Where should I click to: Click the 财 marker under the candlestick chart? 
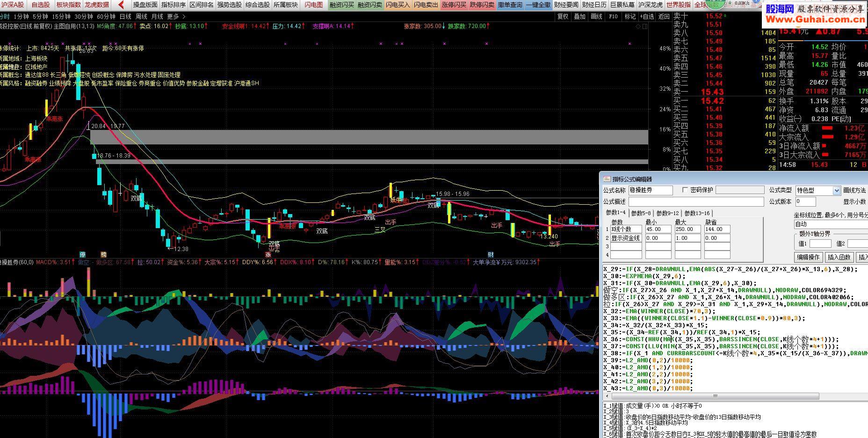coord(491,255)
